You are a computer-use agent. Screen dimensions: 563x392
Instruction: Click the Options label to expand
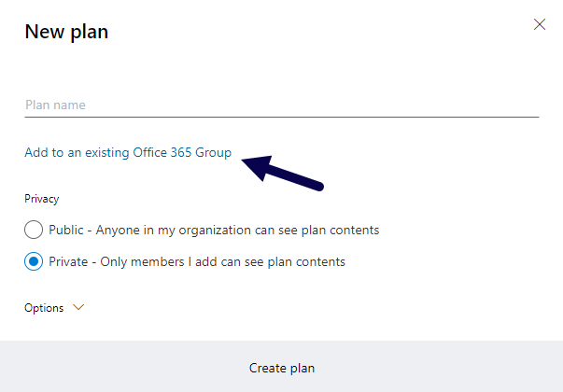point(44,308)
